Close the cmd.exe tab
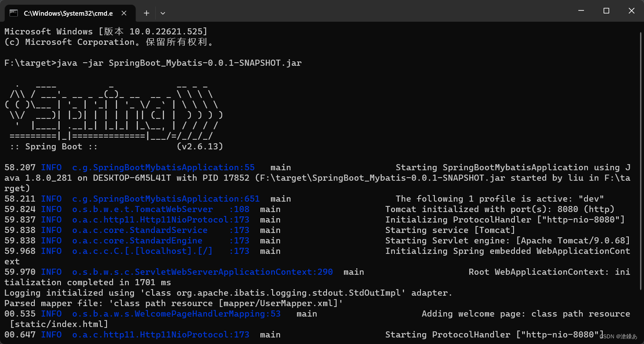This screenshot has height=344, width=644. [124, 13]
